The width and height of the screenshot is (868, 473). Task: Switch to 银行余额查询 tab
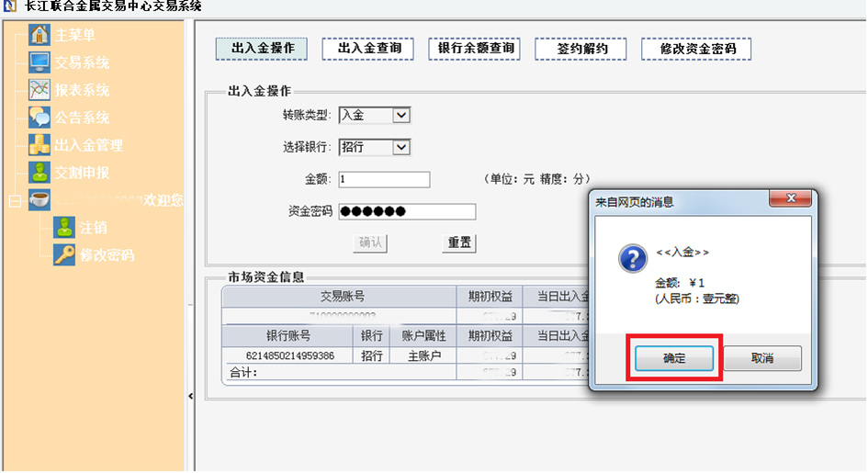474,48
